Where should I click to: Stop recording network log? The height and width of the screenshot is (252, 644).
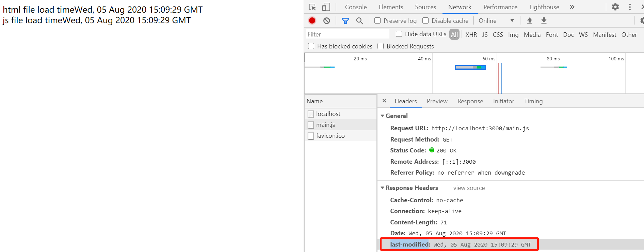tap(312, 21)
